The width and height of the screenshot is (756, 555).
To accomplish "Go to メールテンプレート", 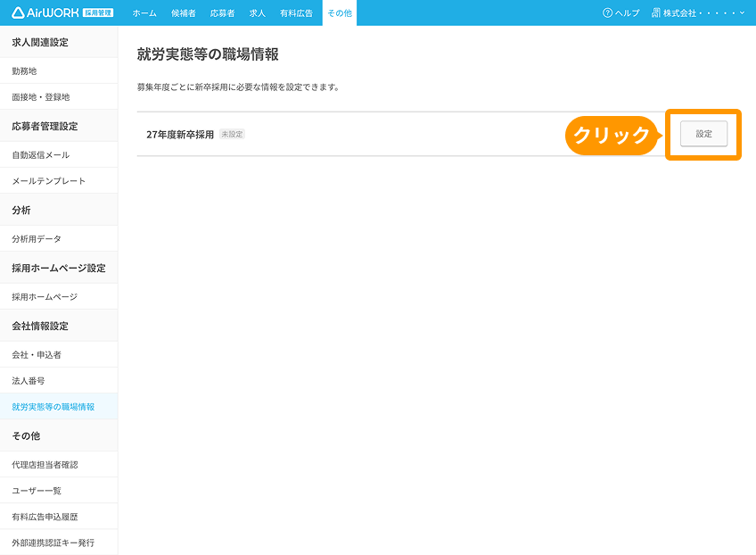I will pos(48,181).
